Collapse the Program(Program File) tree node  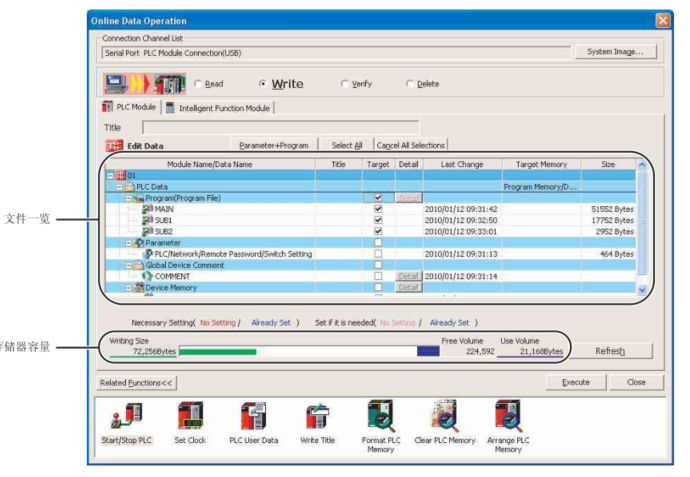129,198
